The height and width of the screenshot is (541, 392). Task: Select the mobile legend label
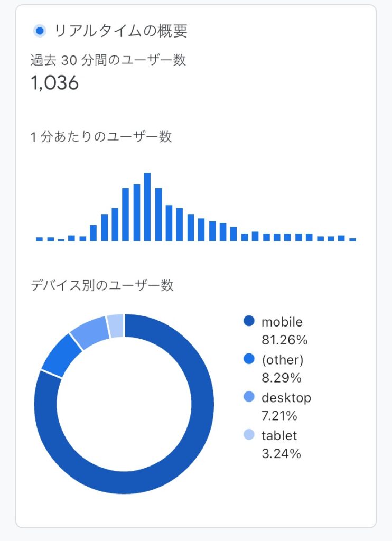tap(282, 322)
